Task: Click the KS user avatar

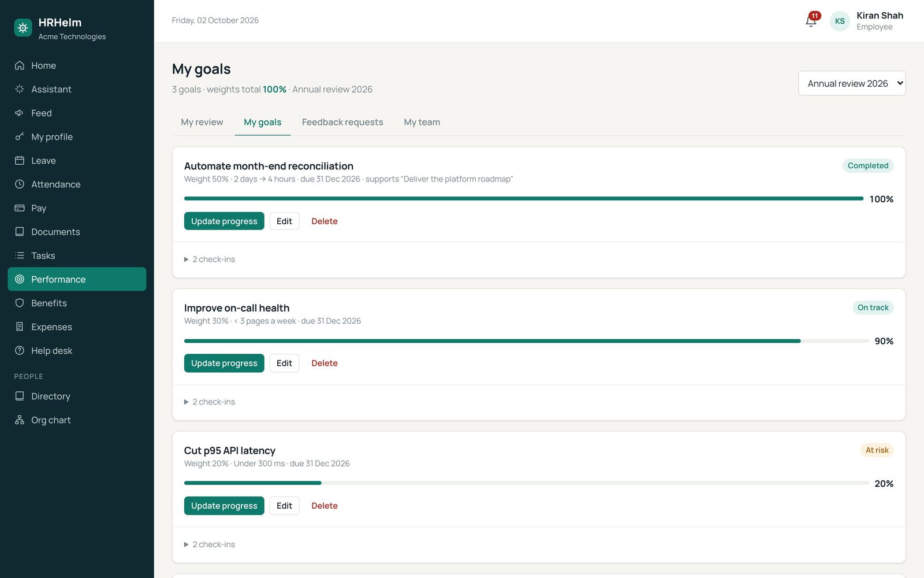Action: point(840,21)
